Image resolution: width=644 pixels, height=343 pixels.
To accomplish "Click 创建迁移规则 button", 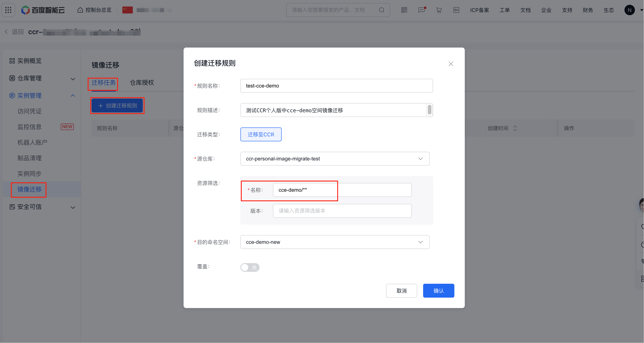I will (x=117, y=106).
